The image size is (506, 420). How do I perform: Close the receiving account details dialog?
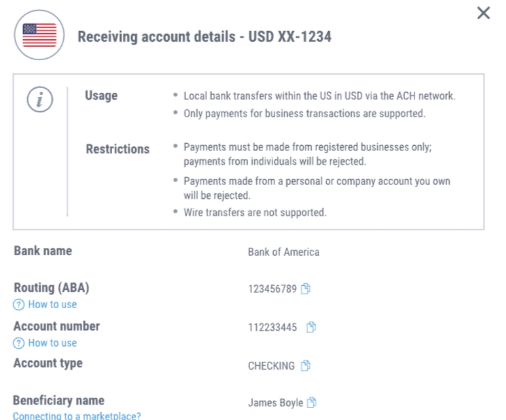point(483,13)
